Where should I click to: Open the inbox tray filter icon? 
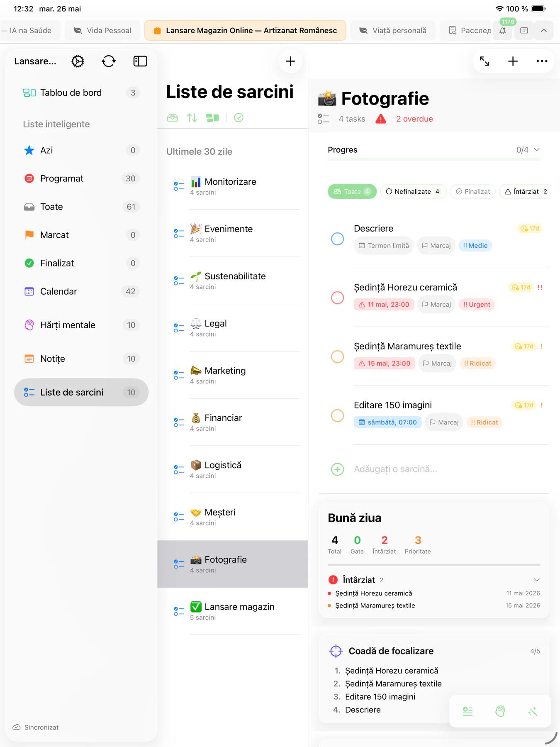click(172, 118)
